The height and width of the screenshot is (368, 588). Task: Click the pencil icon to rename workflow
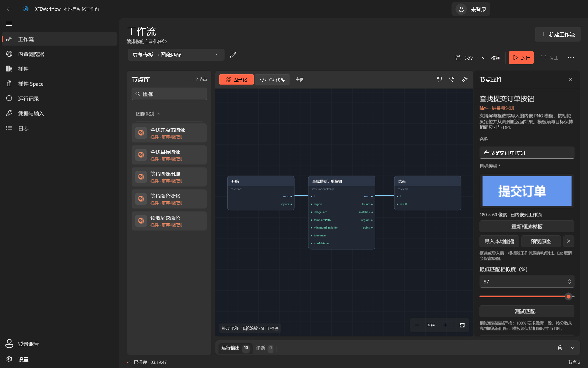click(233, 55)
